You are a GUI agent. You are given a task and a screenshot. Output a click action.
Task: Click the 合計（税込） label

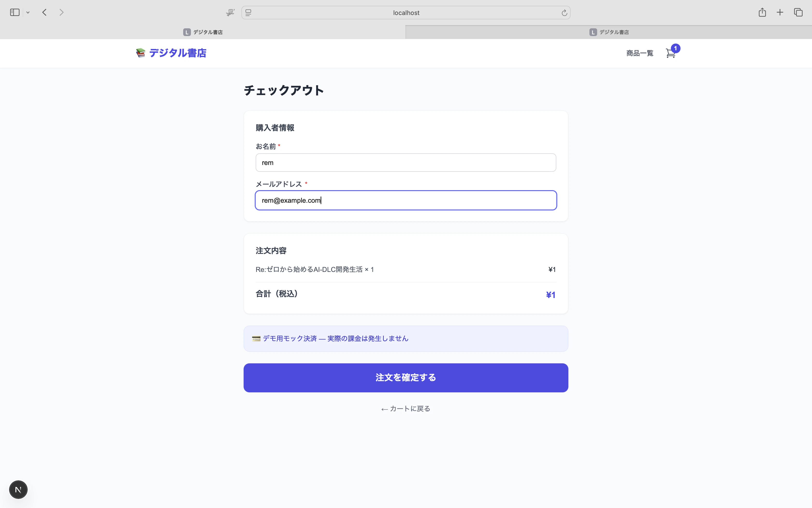point(277,294)
